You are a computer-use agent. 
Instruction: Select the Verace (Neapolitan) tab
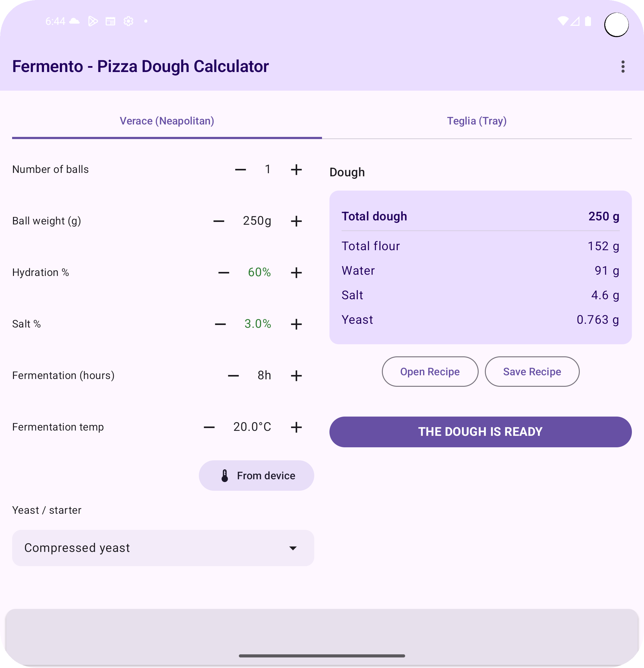167,121
